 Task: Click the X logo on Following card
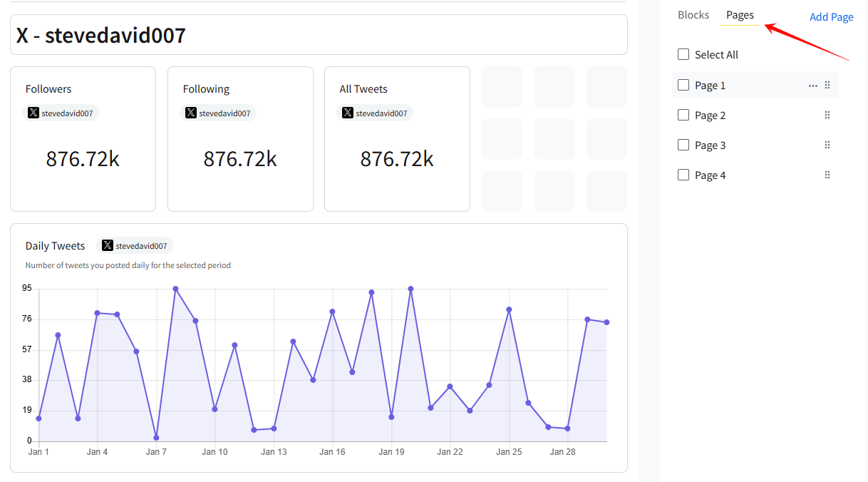[x=190, y=113]
